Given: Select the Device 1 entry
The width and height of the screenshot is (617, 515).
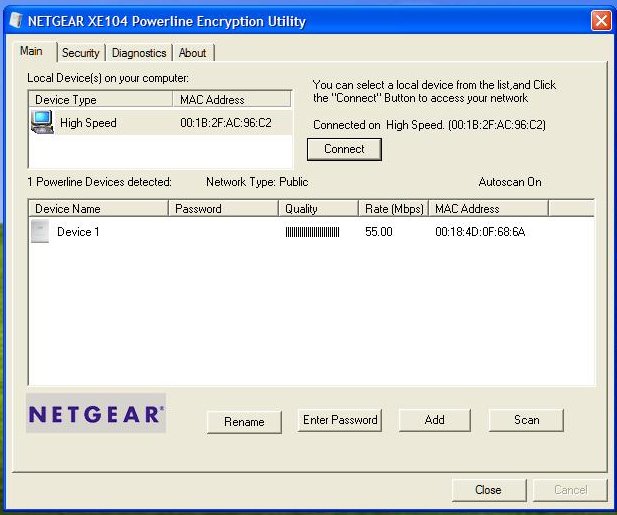Looking at the screenshot, I should (78, 232).
